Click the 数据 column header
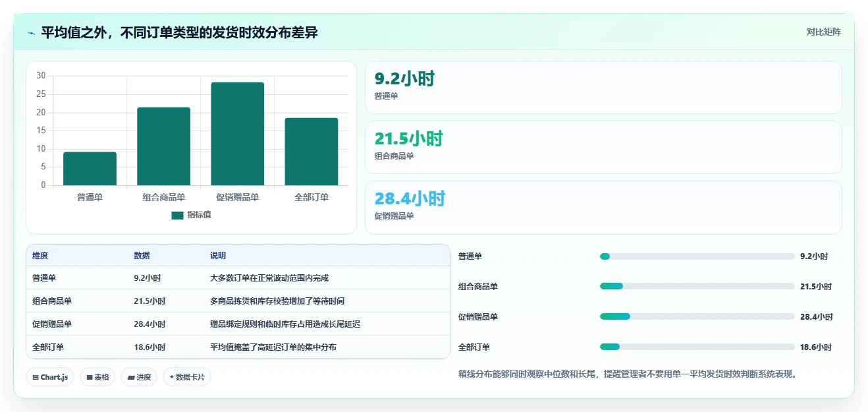This screenshot has width=868, height=412. point(142,256)
